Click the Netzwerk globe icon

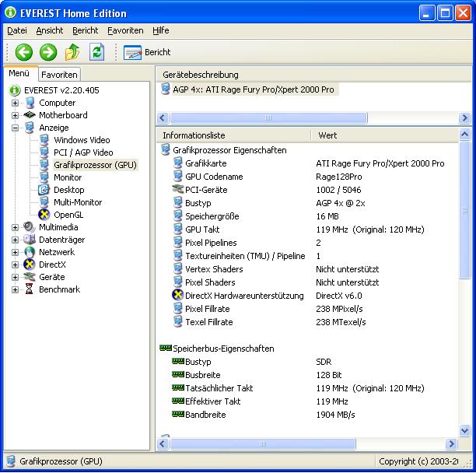pyautogui.click(x=30, y=252)
